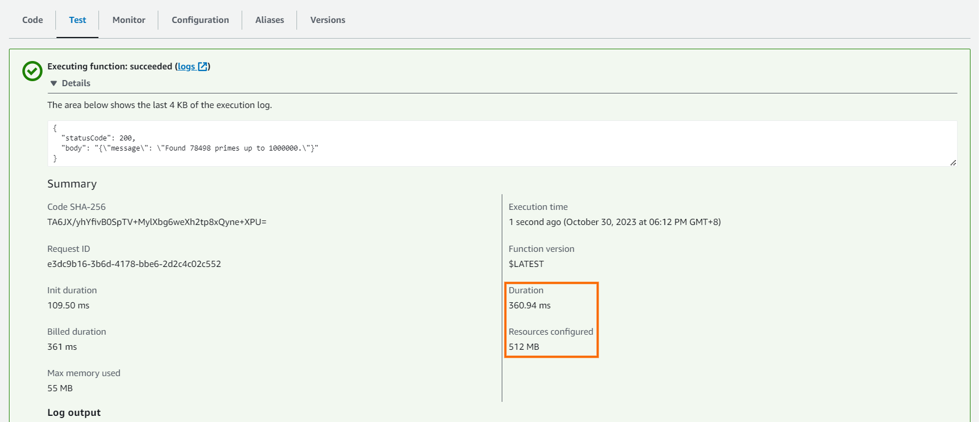Viewport: 980px width, 422px height.
Task: Click the 55 MB max memory value
Action: click(x=60, y=388)
